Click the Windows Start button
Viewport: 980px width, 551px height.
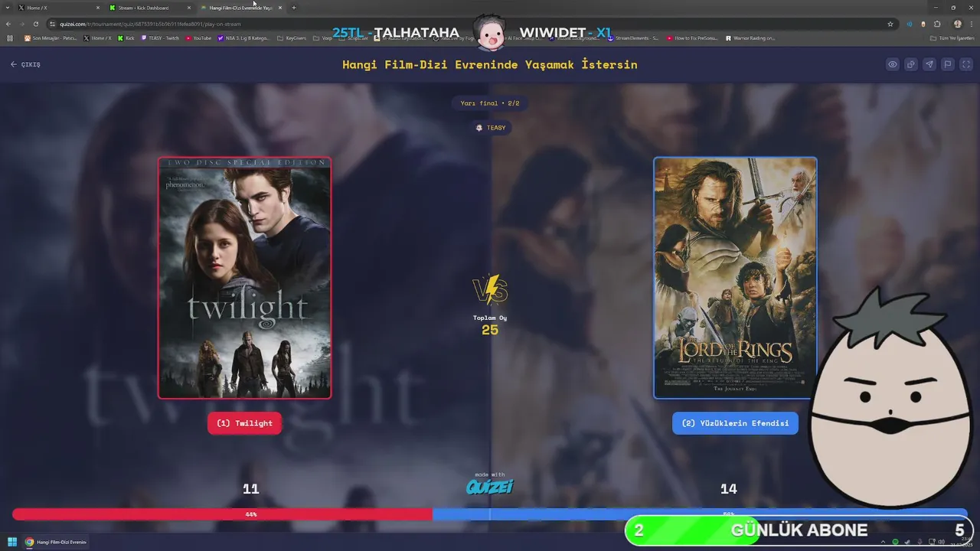(12, 542)
